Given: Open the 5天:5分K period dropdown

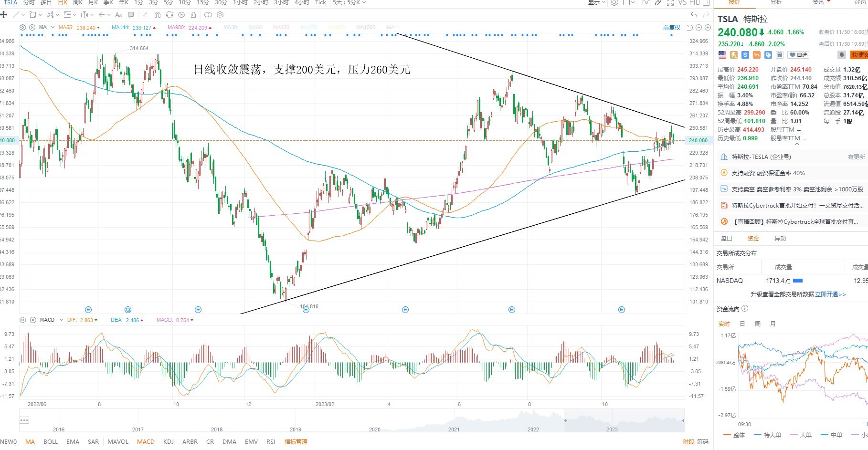Looking at the screenshot, I should [x=349, y=2].
